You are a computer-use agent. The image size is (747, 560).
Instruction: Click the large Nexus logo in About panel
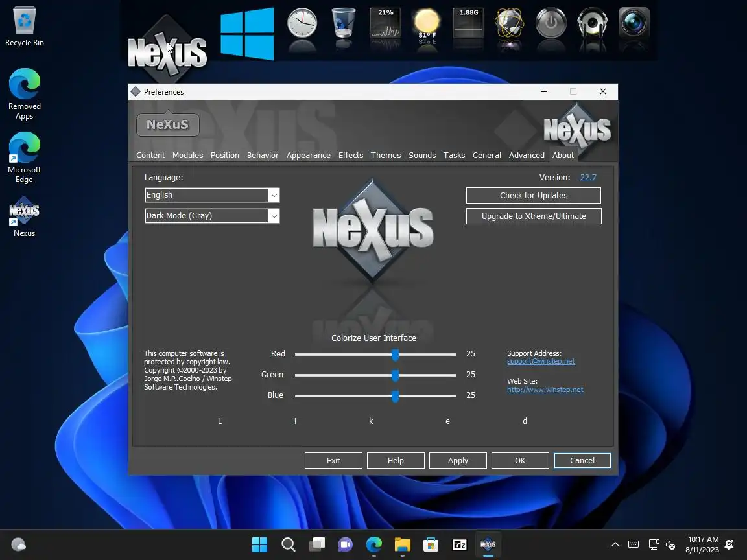[x=373, y=231]
